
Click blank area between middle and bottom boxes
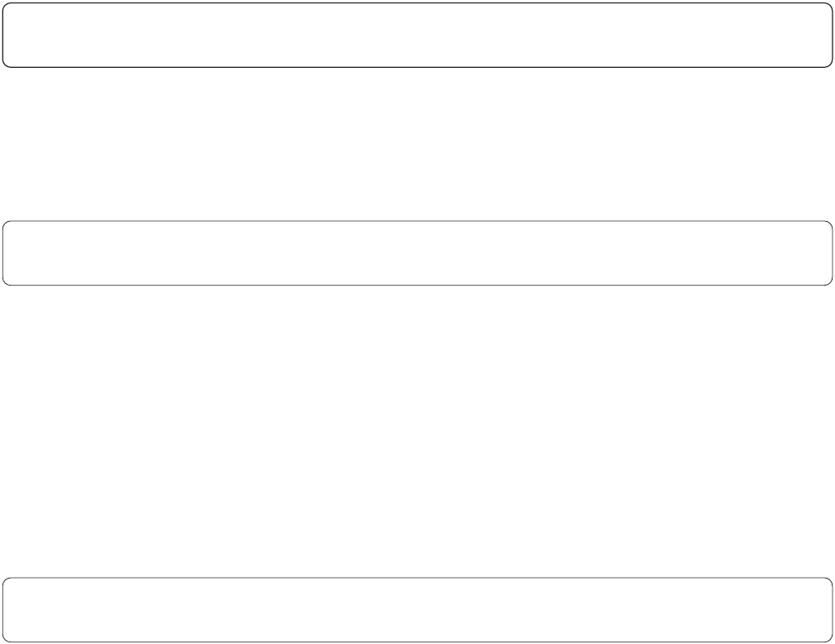[x=417, y=431]
